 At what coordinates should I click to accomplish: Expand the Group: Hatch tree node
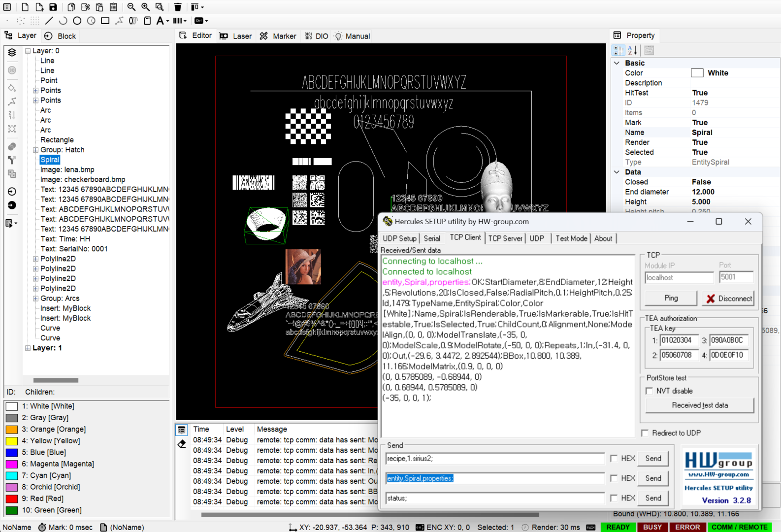pos(35,150)
